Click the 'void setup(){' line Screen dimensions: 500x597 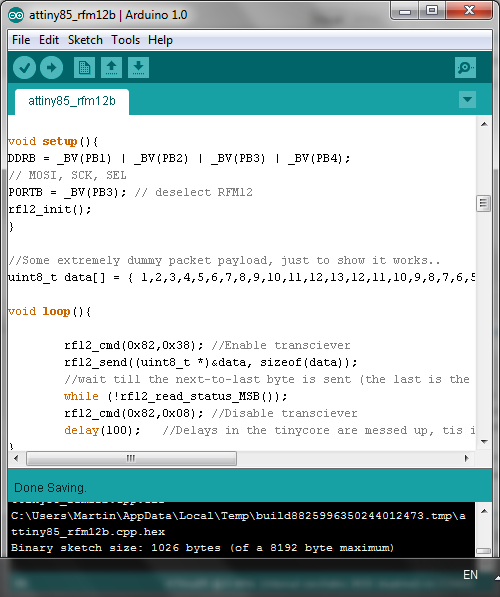(x=53, y=141)
